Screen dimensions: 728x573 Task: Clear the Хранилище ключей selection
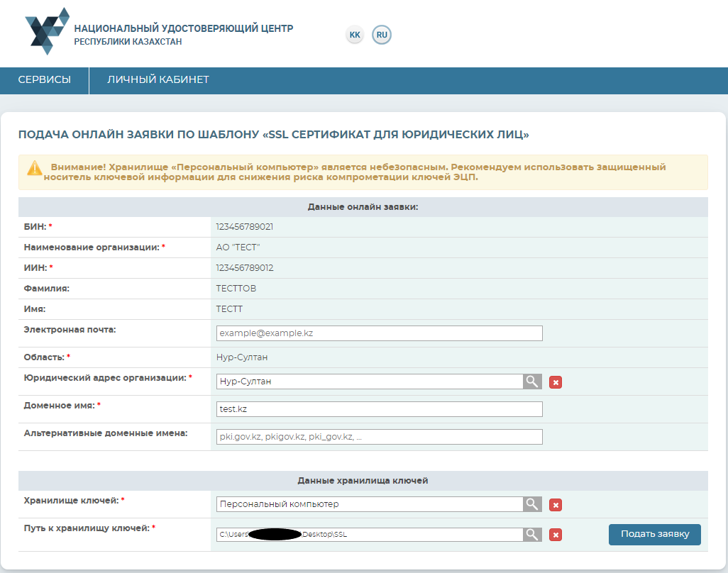click(x=556, y=505)
